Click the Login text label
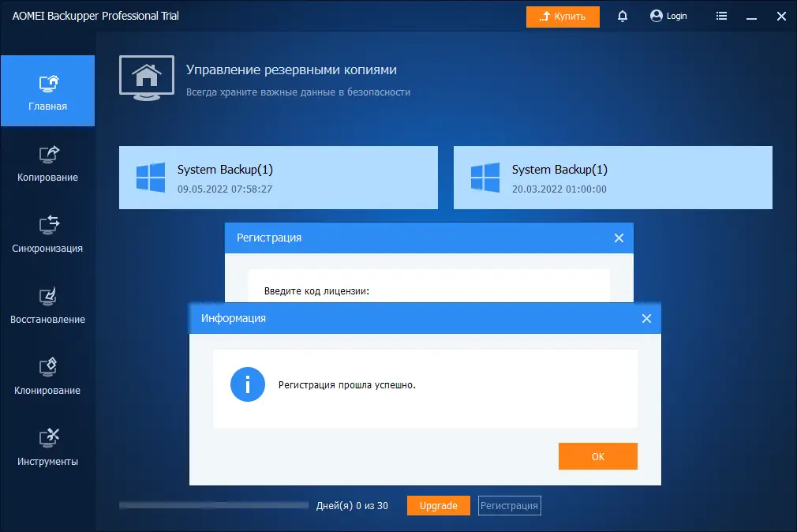This screenshot has height=532, width=797. [x=676, y=17]
